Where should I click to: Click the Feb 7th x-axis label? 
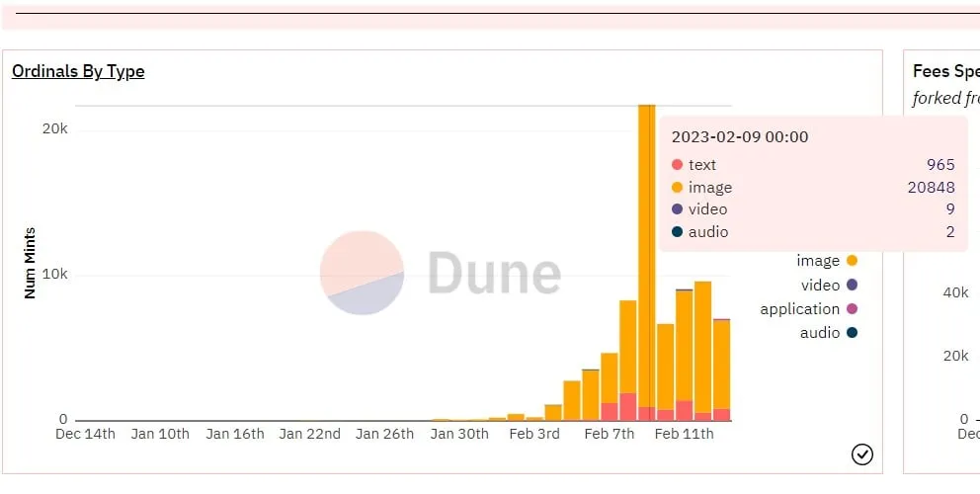[609, 434]
